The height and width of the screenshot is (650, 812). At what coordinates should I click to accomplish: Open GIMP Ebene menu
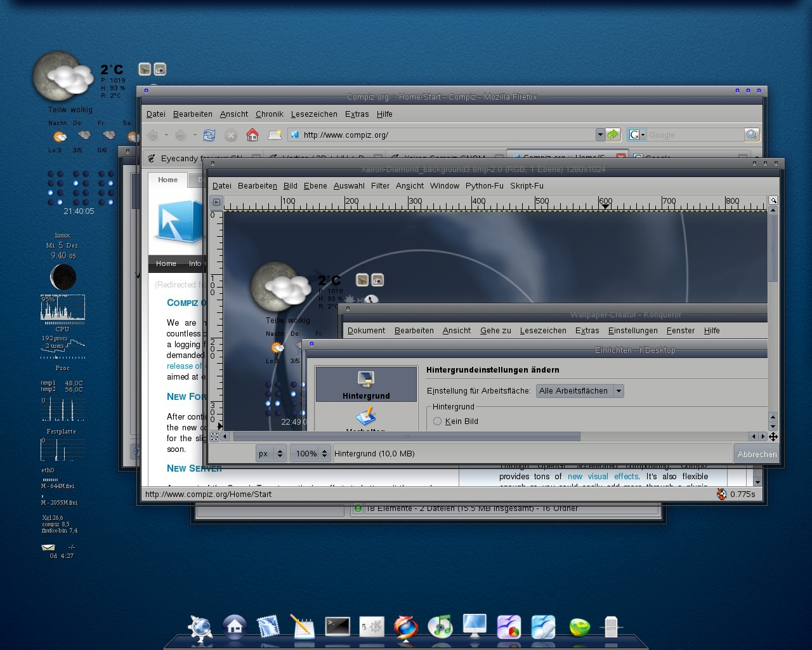point(315,186)
